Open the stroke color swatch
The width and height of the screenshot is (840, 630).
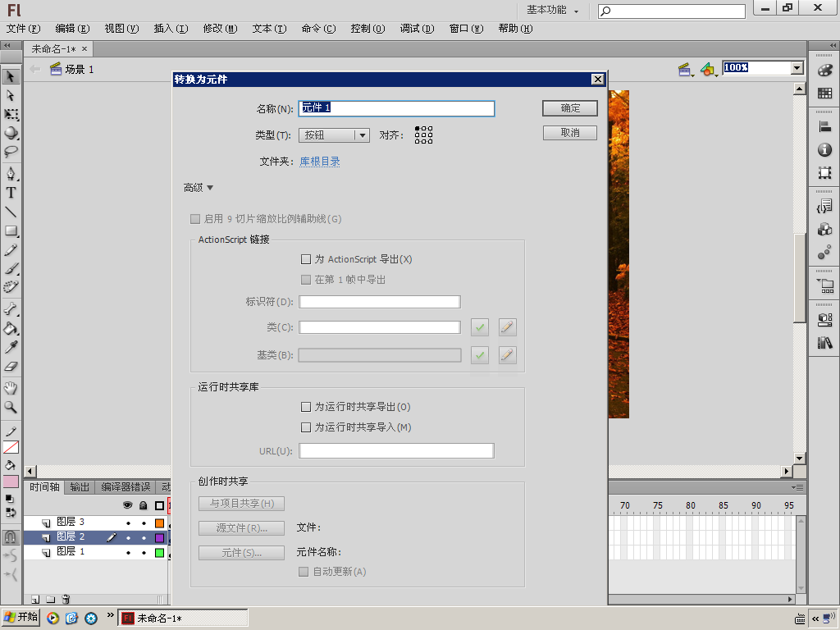click(11, 447)
